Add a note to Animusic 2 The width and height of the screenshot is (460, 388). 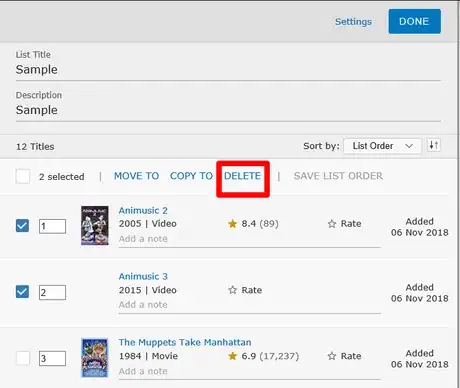pyautogui.click(x=249, y=239)
